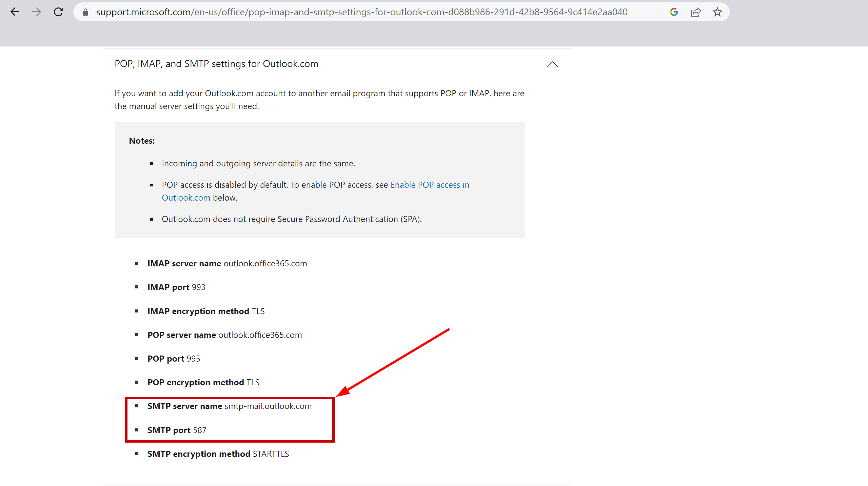
Task: Click the bookmark star icon
Action: tap(717, 11)
